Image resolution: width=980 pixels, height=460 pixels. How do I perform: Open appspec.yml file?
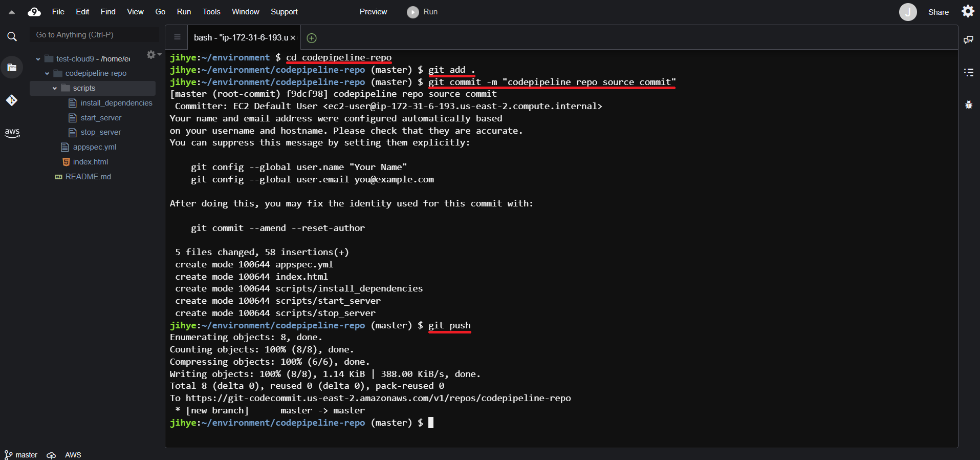click(94, 147)
